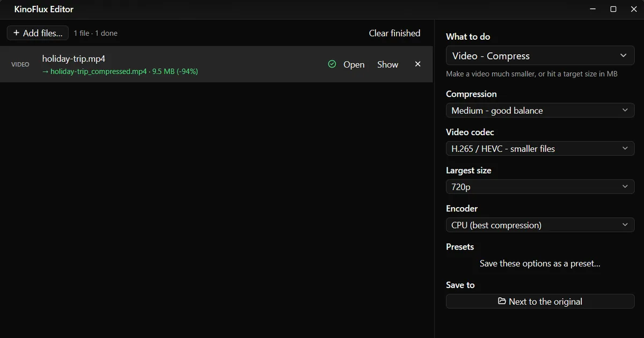The width and height of the screenshot is (644, 338).
Task: Click Next to the original folder button
Action: point(540,302)
